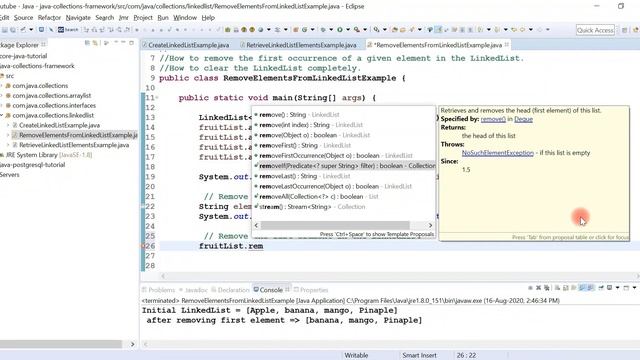This screenshot has width=640, height=360.
Task: Switch to the Declaration tab
Action: tap(230, 290)
